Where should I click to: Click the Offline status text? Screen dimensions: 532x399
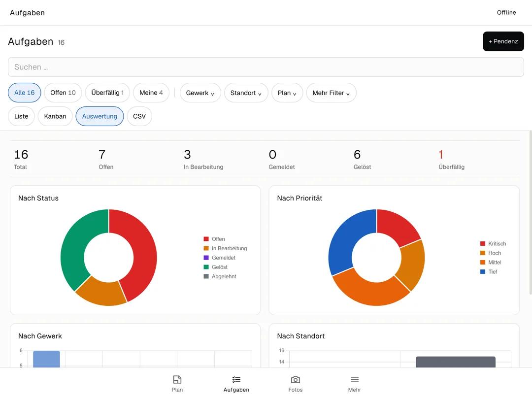tap(506, 12)
